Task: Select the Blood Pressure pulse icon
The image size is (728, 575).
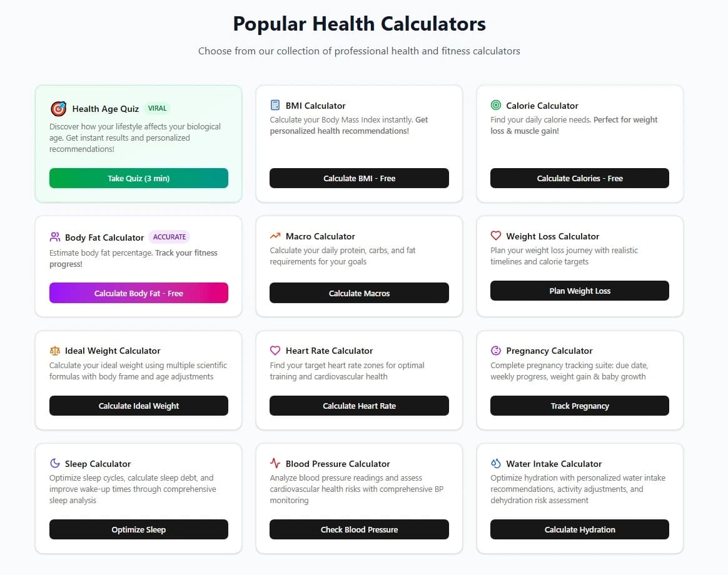Action: (276, 463)
